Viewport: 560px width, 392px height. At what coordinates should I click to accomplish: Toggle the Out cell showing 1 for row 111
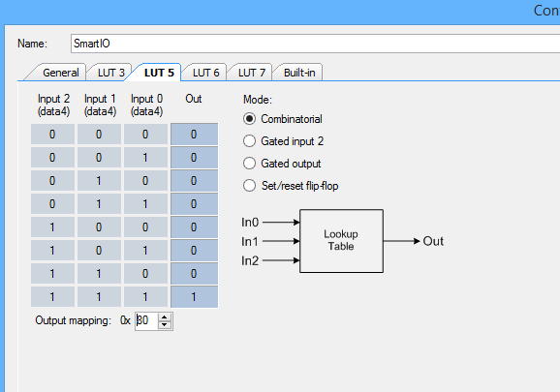pos(195,296)
